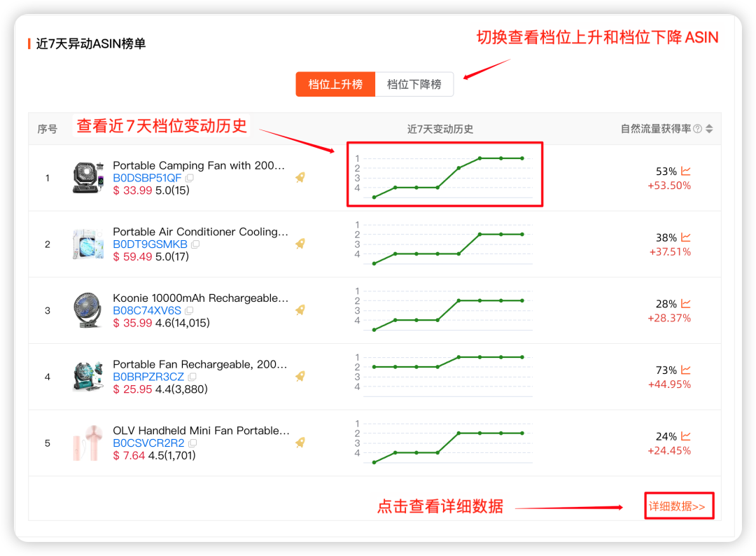
Task: Click the rocket icon on the Koonie fan row
Action: [x=300, y=310]
